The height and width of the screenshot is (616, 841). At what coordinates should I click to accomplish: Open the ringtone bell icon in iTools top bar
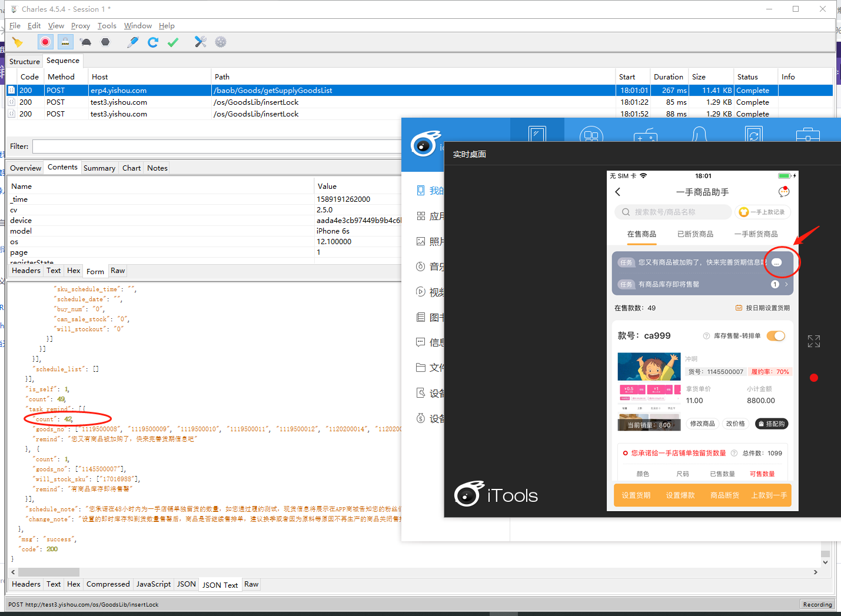699,134
